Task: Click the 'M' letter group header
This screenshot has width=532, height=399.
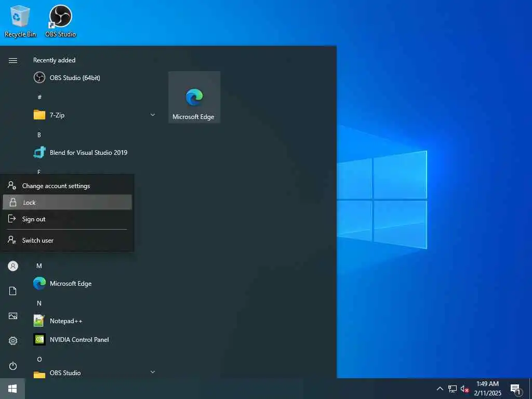Action: 39,265
